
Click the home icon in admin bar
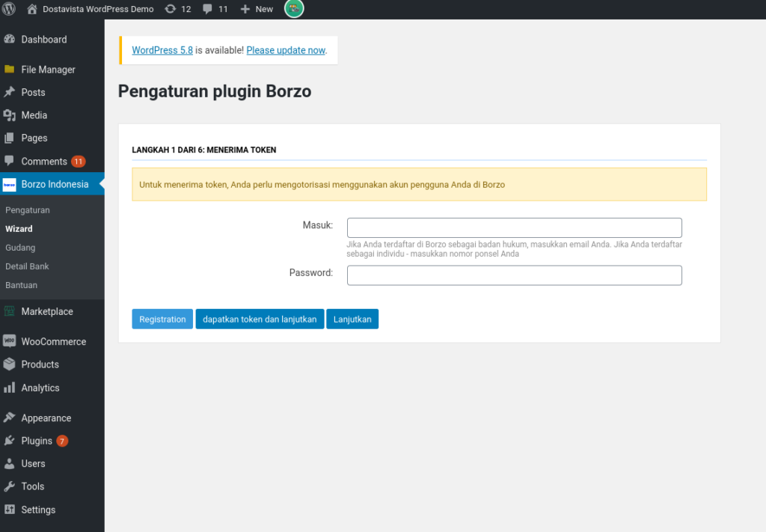coord(31,9)
